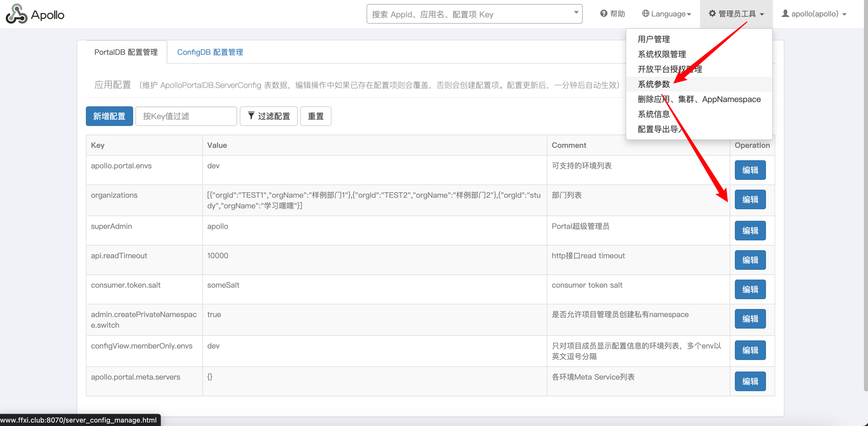Click the funnel filter config button
Image resolution: width=868 pixels, height=426 pixels.
point(268,116)
